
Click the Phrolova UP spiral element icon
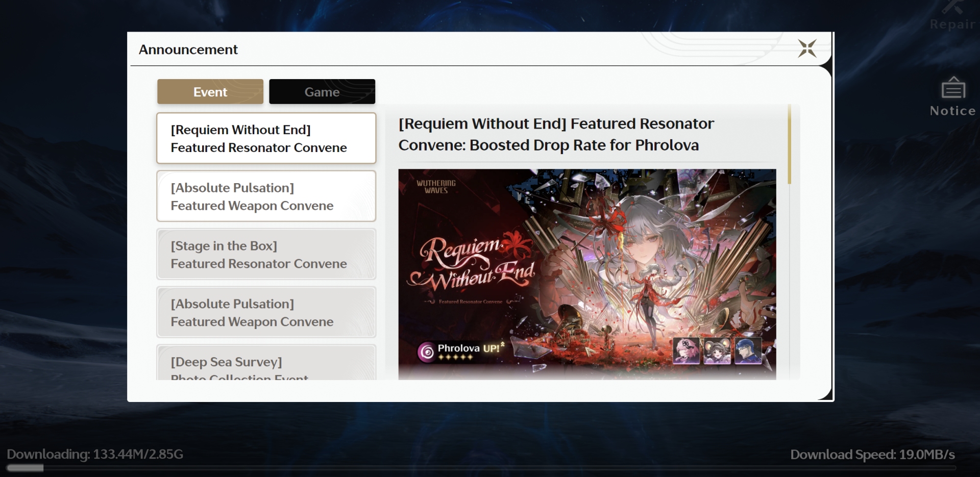[x=427, y=352]
